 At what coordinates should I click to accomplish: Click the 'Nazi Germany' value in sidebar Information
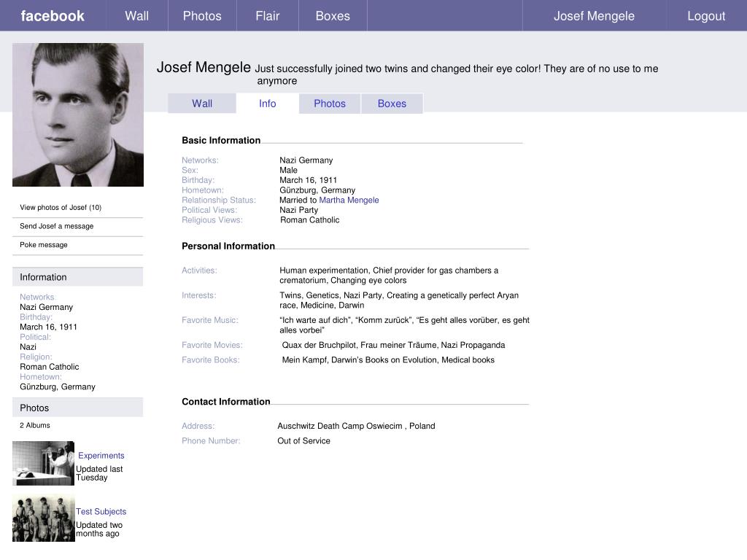click(46, 307)
